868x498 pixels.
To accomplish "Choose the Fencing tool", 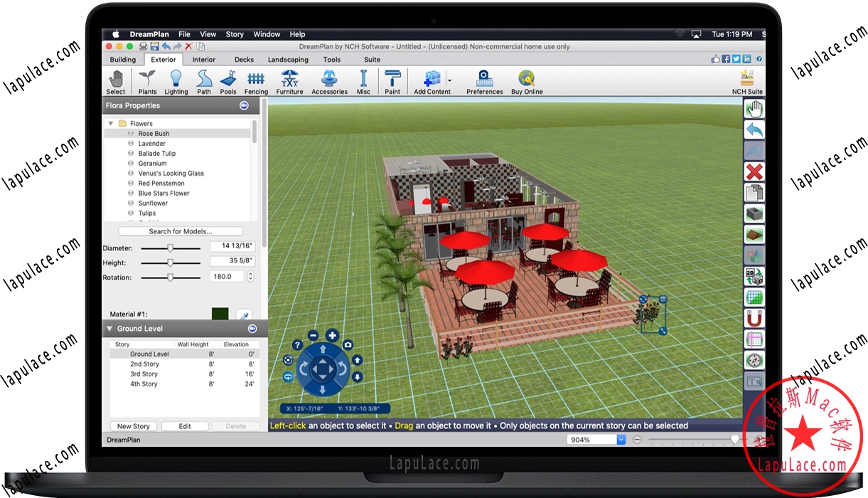I will click(x=256, y=82).
